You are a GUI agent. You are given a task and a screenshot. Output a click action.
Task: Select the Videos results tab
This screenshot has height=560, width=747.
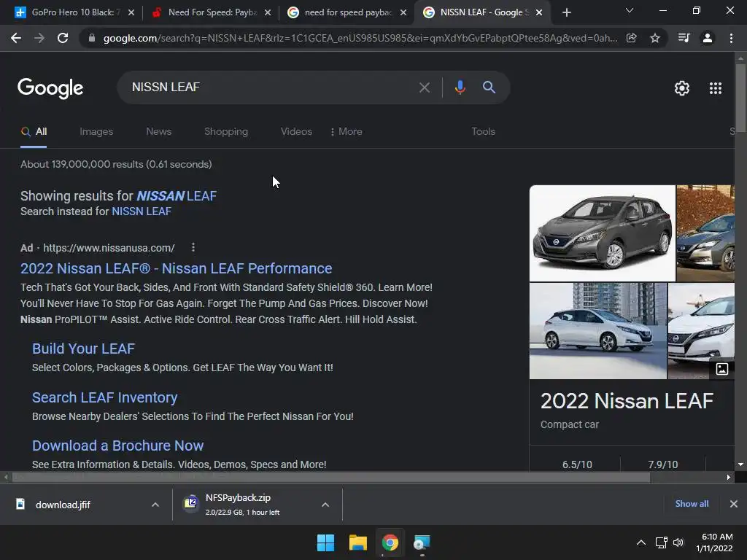click(296, 131)
